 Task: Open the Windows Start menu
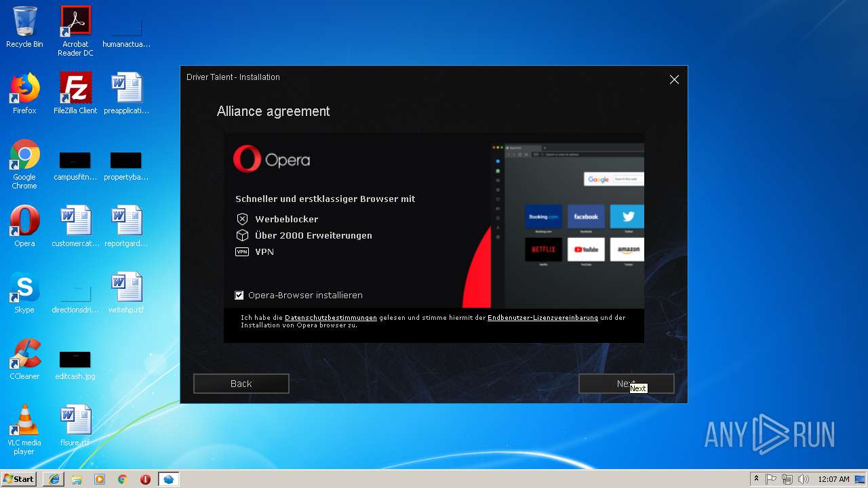[19, 479]
